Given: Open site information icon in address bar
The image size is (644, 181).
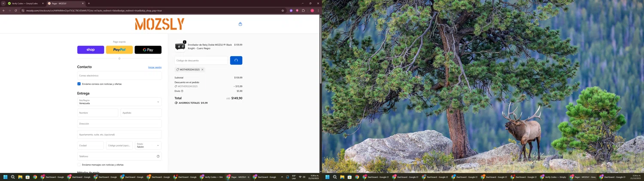Looking at the screenshot, I should pyautogui.click(x=23, y=10).
